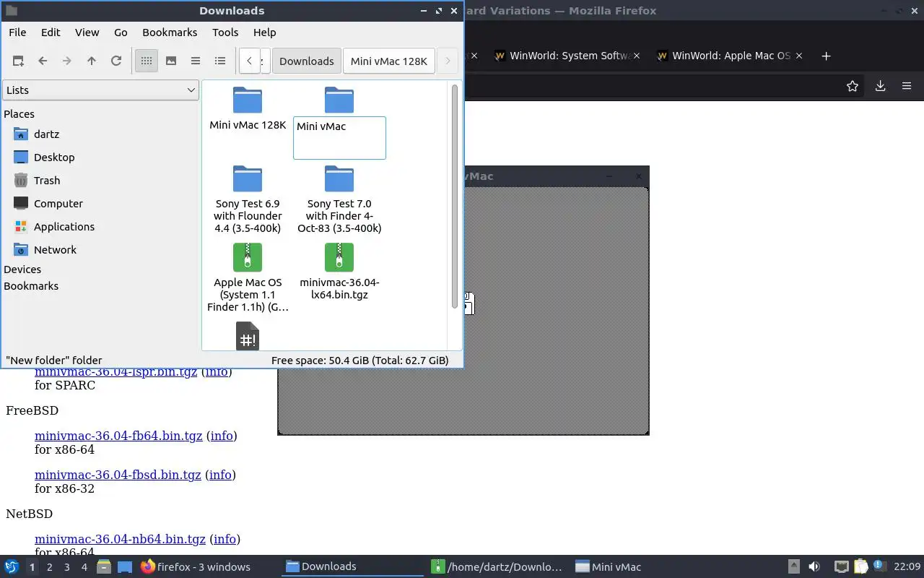
Task: Select dartz home folder in Places
Action: click(x=46, y=134)
